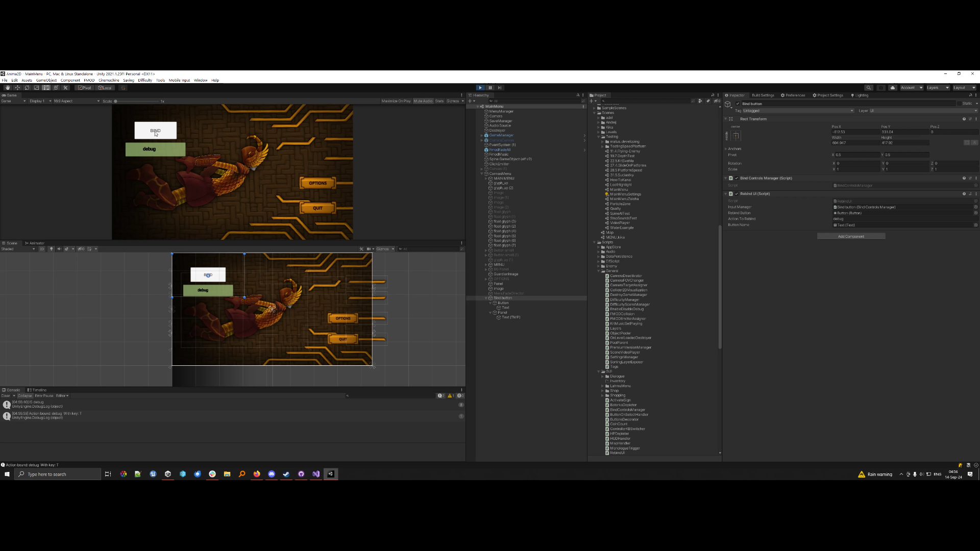The height and width of the screenshot is (551, 980).
Task: Edit the Action To Rebind field
Action: (905, 219)
